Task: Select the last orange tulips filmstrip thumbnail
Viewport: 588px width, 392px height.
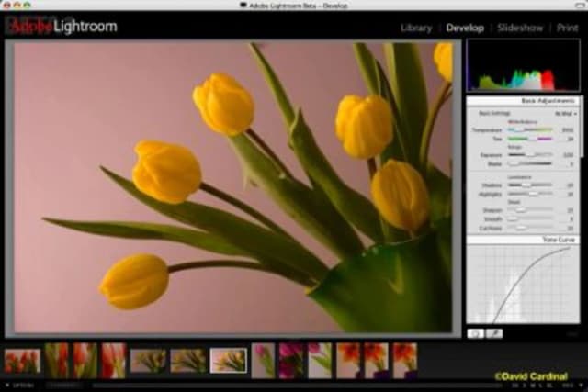Action: [405, 361]
